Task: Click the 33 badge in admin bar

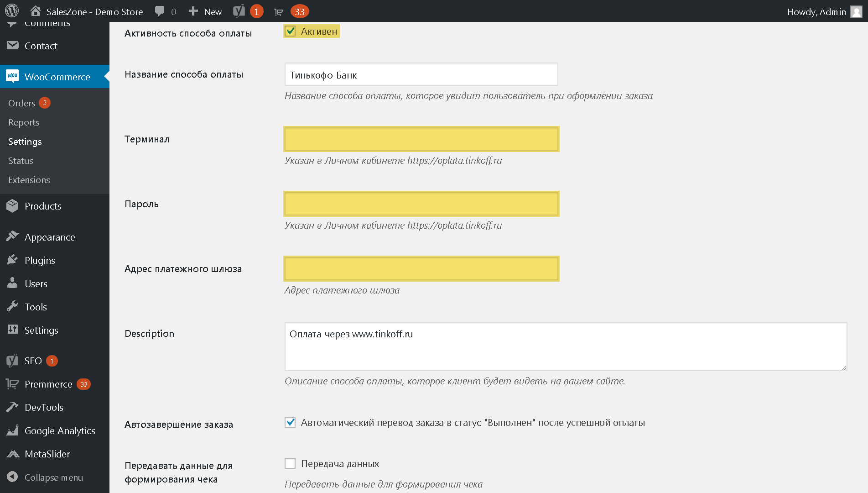Action: [300, 11]
